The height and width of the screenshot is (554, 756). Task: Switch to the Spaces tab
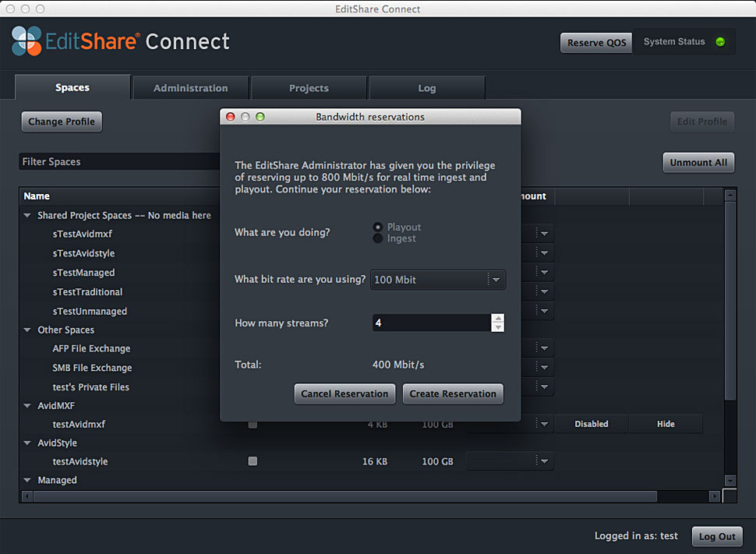pos(72,87)
